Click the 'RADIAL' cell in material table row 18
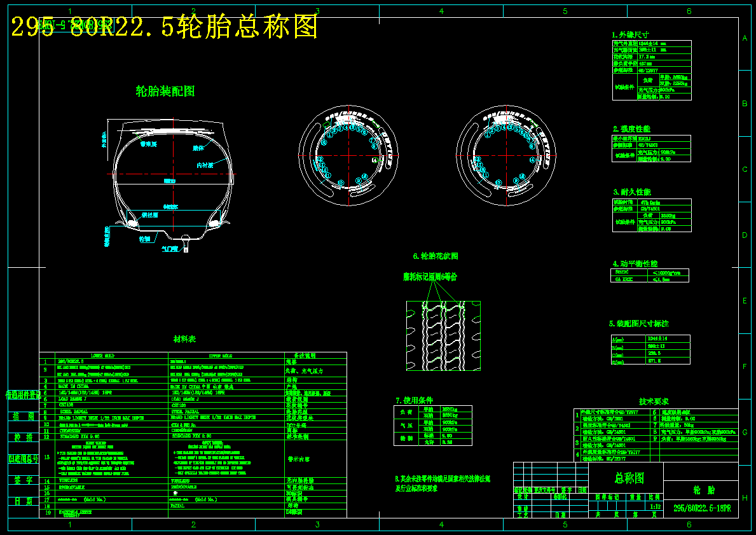 pos(177,506)
